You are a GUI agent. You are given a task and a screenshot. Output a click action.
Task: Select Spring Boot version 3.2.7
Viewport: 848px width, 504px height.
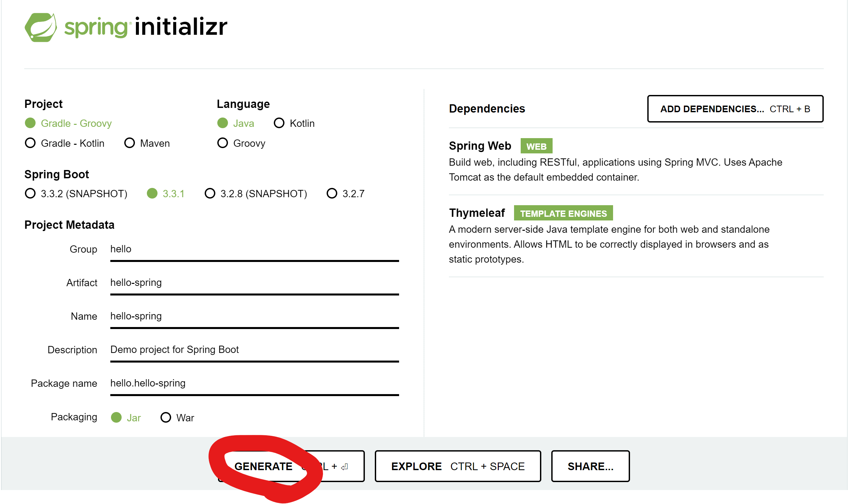point(345,194)
